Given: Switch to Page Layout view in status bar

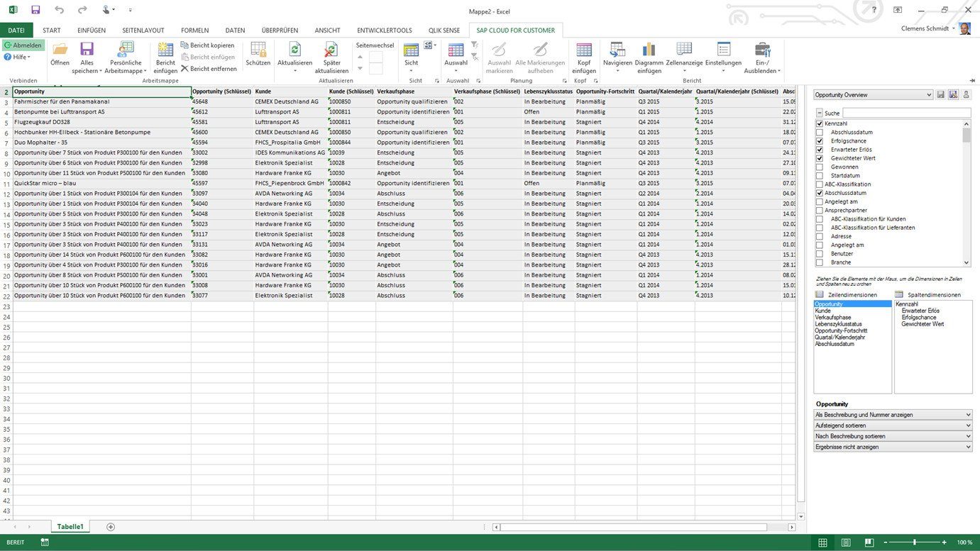Looking at the screenshot, I should pyautogui.click(x=846, y=542).
